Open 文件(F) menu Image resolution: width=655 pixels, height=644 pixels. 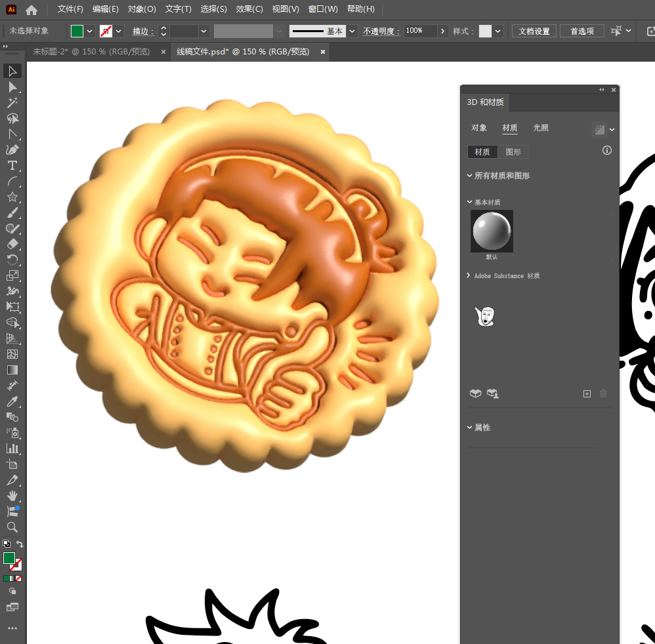(70, 9)
